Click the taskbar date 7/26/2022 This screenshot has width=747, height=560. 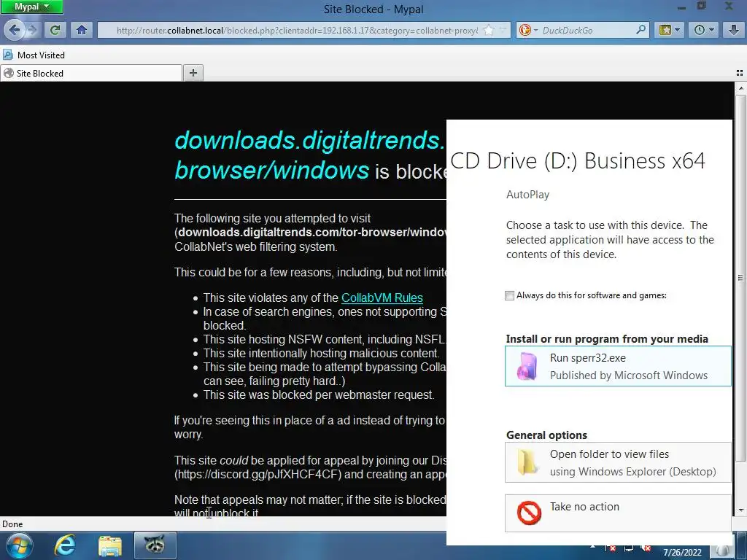[x=682, y=553]
